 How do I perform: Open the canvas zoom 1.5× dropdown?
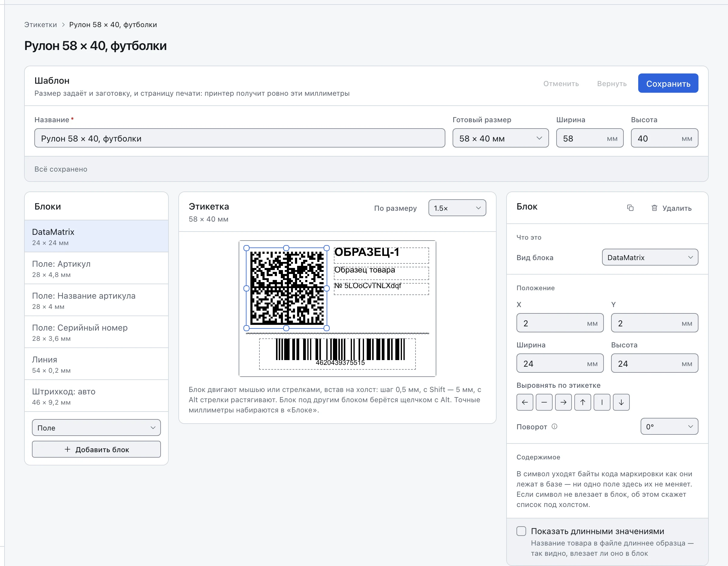(457, 208)
